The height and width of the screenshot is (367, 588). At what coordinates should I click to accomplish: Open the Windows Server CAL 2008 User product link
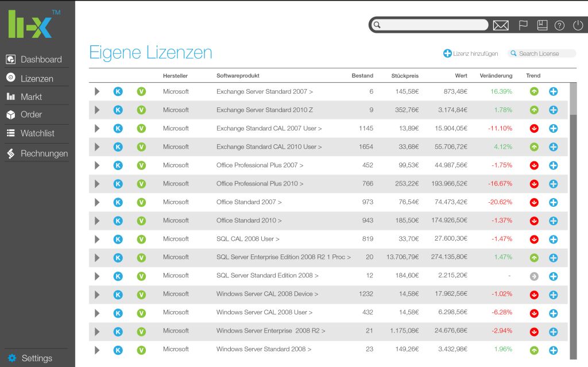tap(264, 312)
